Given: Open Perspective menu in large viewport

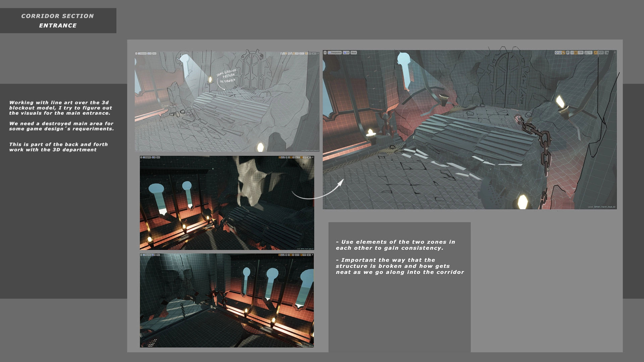Looking at the screenshot, I should pyautogui.click(x=335, y=53).
